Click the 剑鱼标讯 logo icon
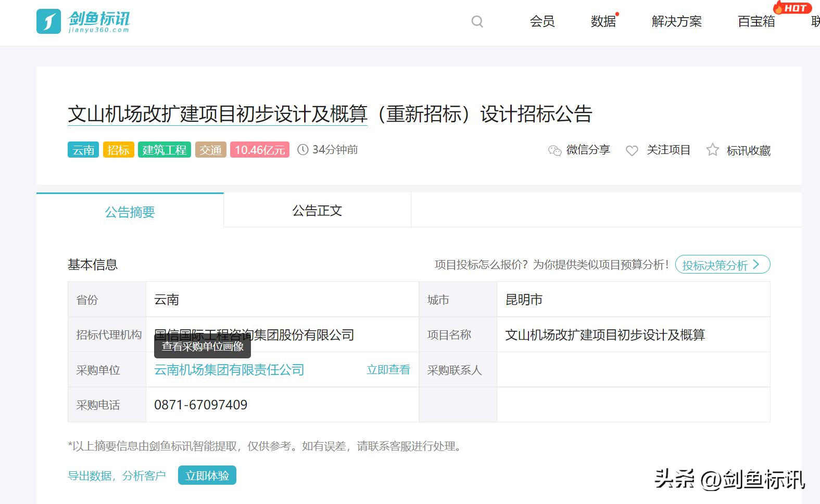Viewport: 820px width, 504px height. [x=48, y=21]
